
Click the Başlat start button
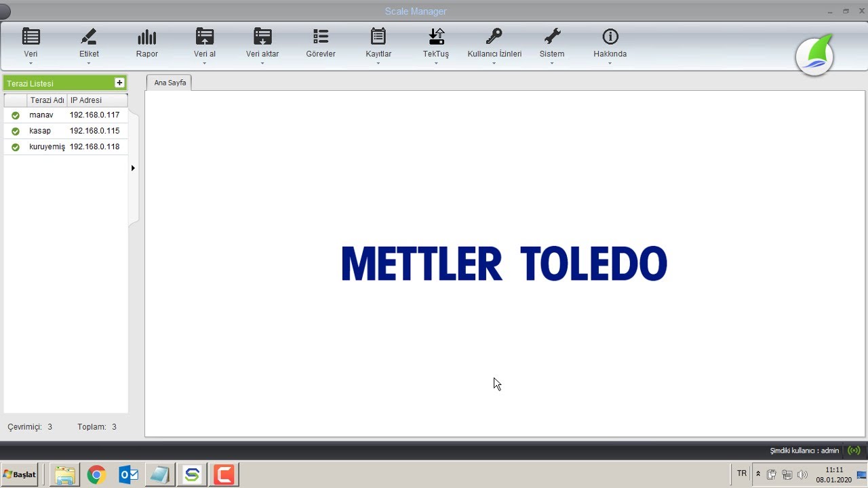(x=20, y=475)
